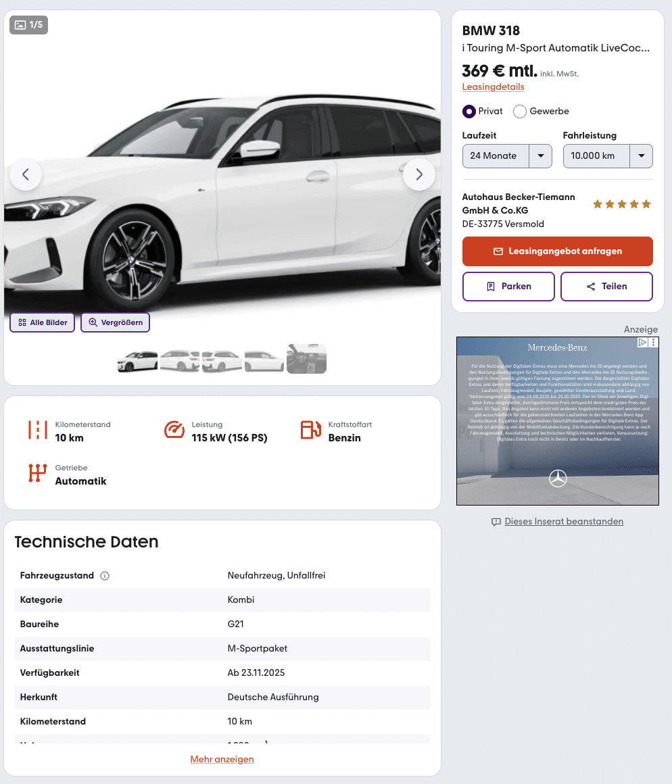Click the AdChoices icon on Mercedes ad
Image resolution: width=672 pixels, height=784 pixels.
pos(642,343)
